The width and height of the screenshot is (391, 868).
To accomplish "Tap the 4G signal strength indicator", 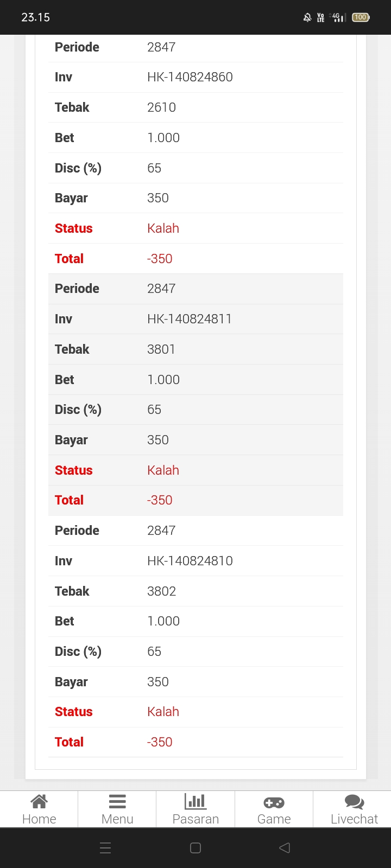I will pyautogui.click(x=338, y=17).
